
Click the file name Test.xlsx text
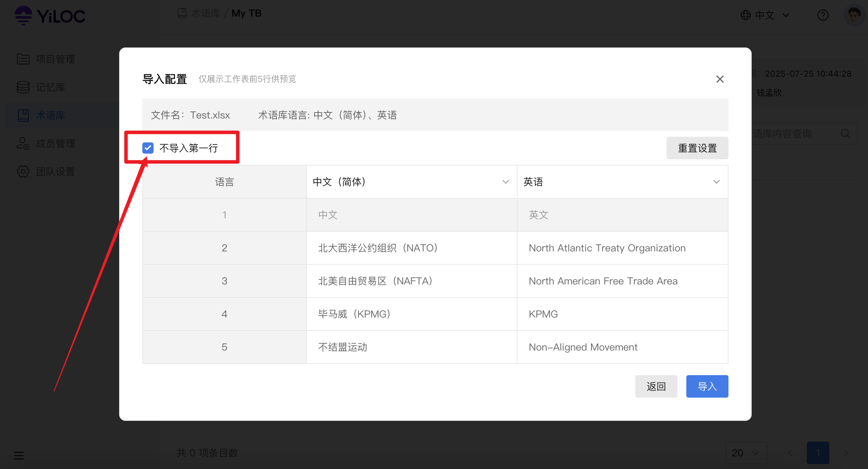[x=210, y=115]
